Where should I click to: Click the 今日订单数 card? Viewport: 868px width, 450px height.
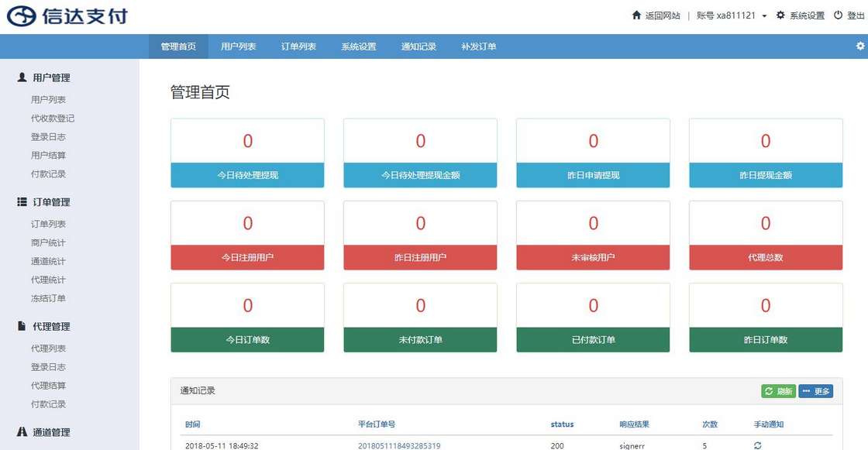point(247,318)
